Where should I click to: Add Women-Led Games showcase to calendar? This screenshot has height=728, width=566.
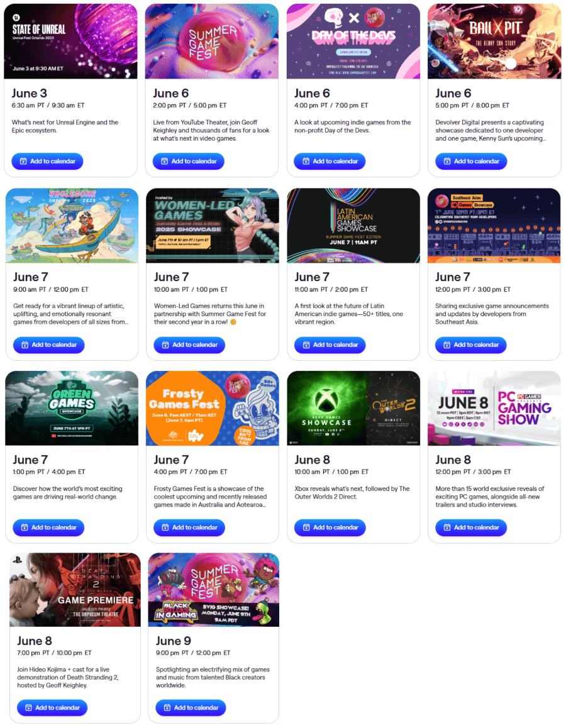(189, 345)
